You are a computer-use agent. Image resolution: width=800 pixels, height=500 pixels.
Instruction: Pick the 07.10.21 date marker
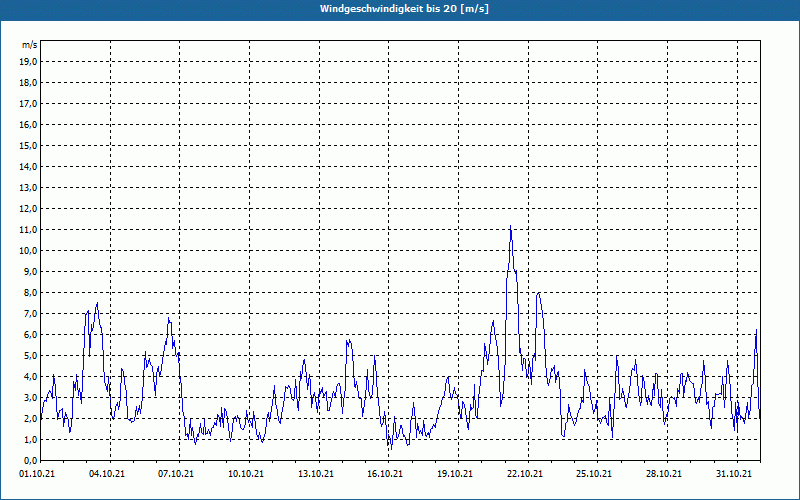coord(177,474)
